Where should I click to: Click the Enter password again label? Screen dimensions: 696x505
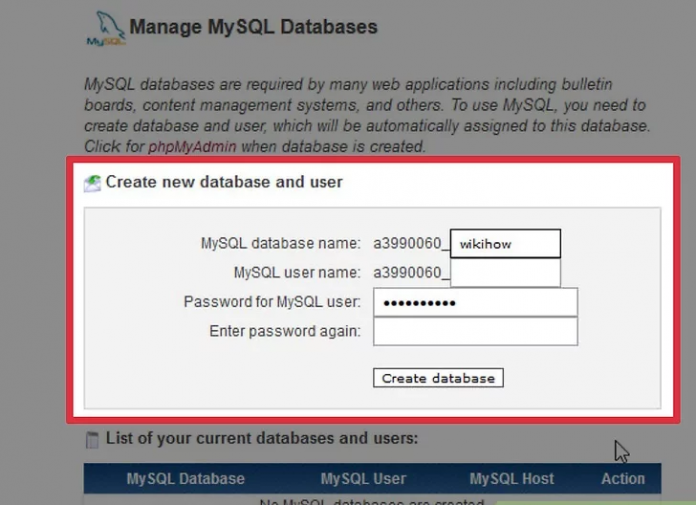(x=285, y=331)
